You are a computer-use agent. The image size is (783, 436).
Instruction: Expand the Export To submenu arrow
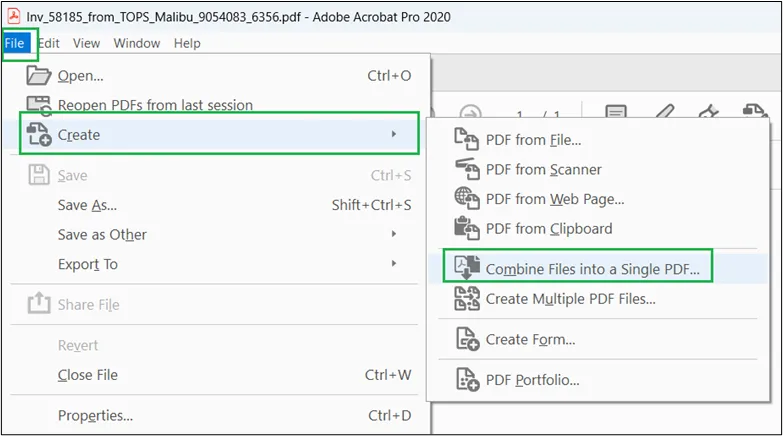(x=394, y=264)
